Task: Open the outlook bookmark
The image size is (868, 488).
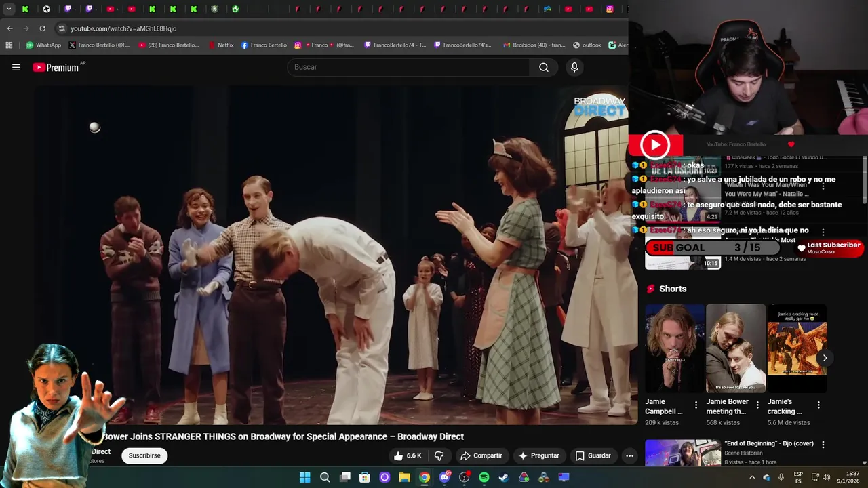Action: [587, 45]
